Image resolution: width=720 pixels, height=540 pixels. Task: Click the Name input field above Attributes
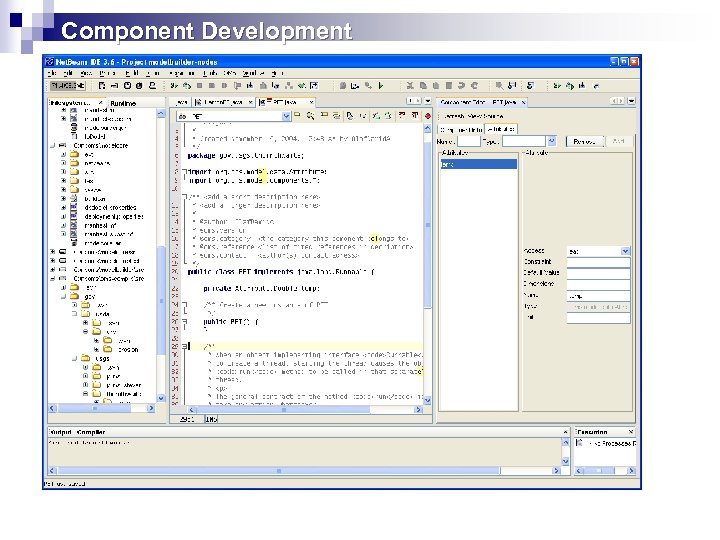[468, 141]
